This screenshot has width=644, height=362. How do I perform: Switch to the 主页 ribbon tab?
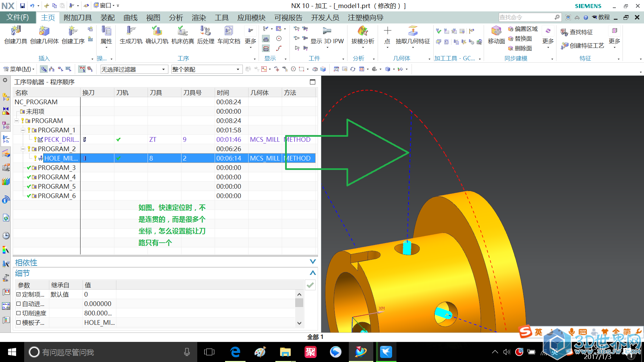(48, 17)
